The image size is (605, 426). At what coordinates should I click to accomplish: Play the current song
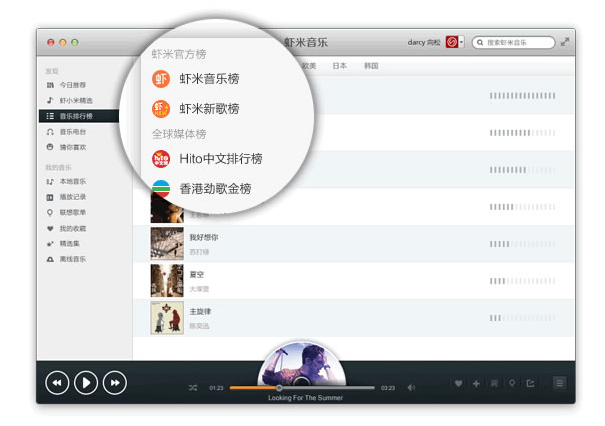(x=86, y=383)
